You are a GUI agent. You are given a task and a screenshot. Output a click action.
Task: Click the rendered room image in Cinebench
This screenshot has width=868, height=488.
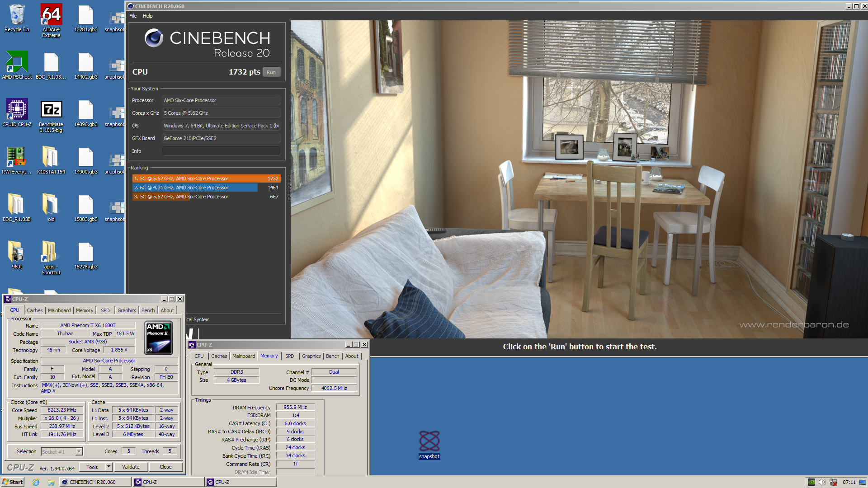click(x=579, y=179)
